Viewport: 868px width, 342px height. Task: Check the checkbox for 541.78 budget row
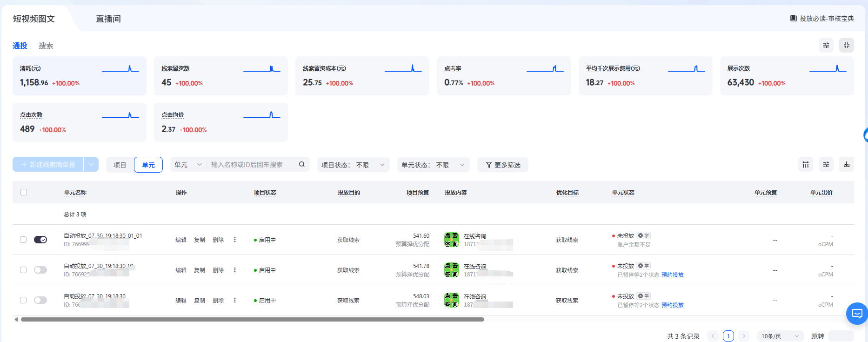coord(23,270)
